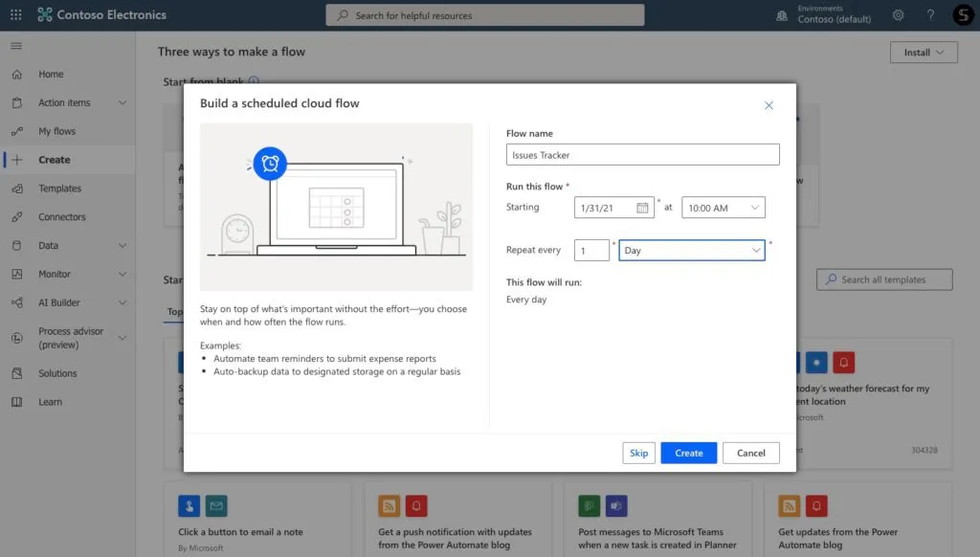Image resolution: width=980 pixels, height=557 pixels.
Task: Click the My flows icon
Action: 17,131
